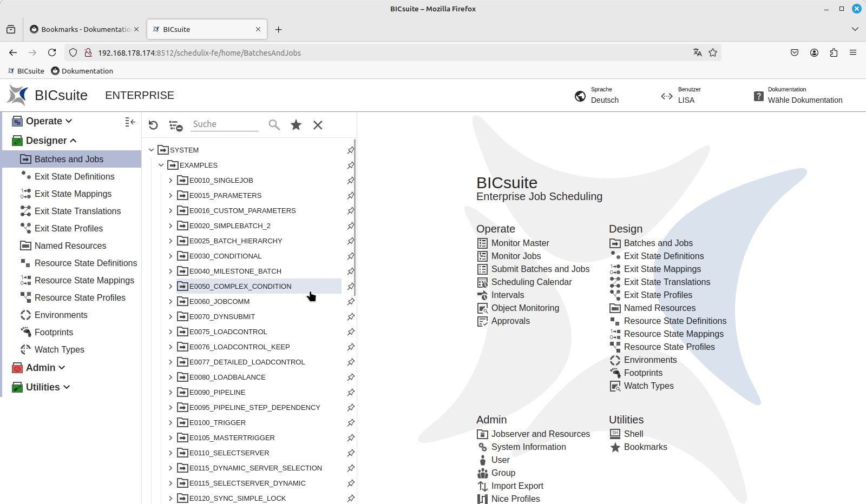Click the tree panel vertical scrollbar
This screenshot has height=504, width=866.
point(355,216)
